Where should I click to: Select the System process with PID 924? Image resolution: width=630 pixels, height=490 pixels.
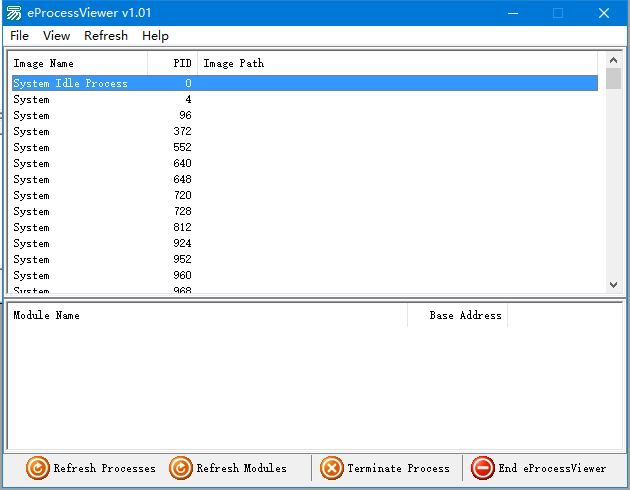tap(305, 243)
